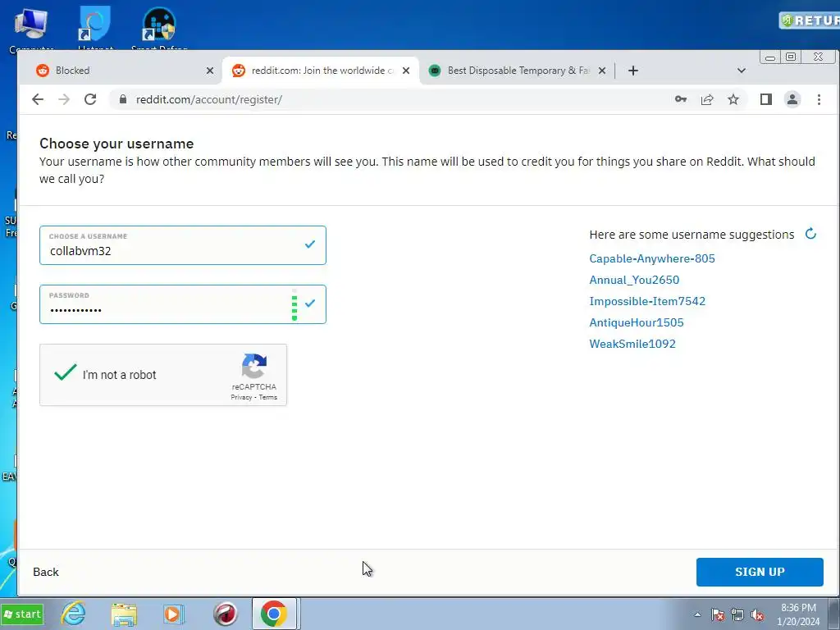
Task: Choose suggestion AntiqueHour1505
Action: click(637, 322)
